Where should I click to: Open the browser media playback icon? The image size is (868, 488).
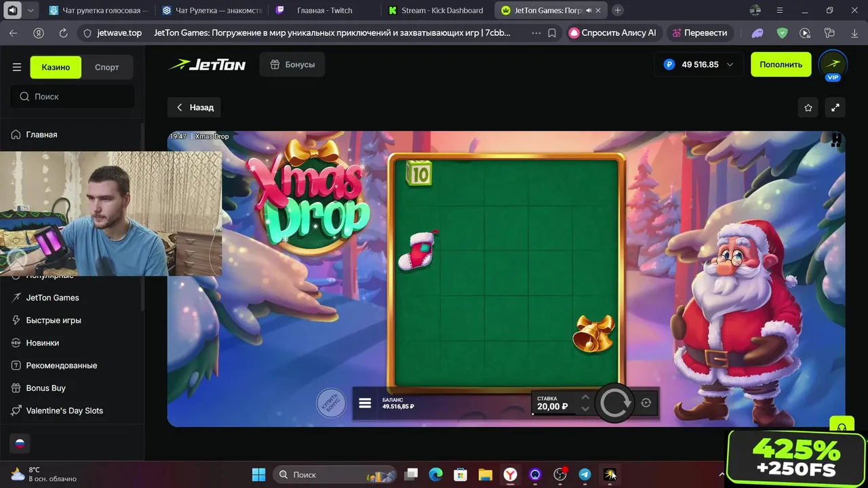click(805, 33)
